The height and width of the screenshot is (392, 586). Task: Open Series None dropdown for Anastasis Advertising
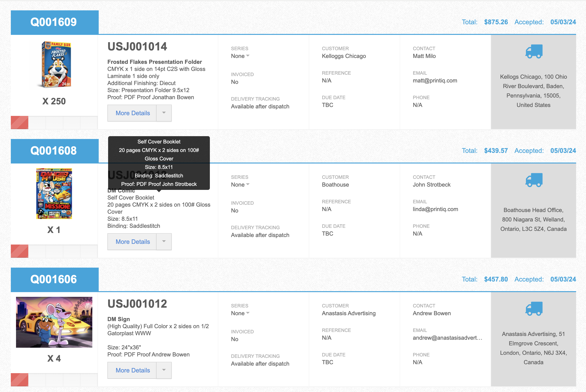[240, 313]
